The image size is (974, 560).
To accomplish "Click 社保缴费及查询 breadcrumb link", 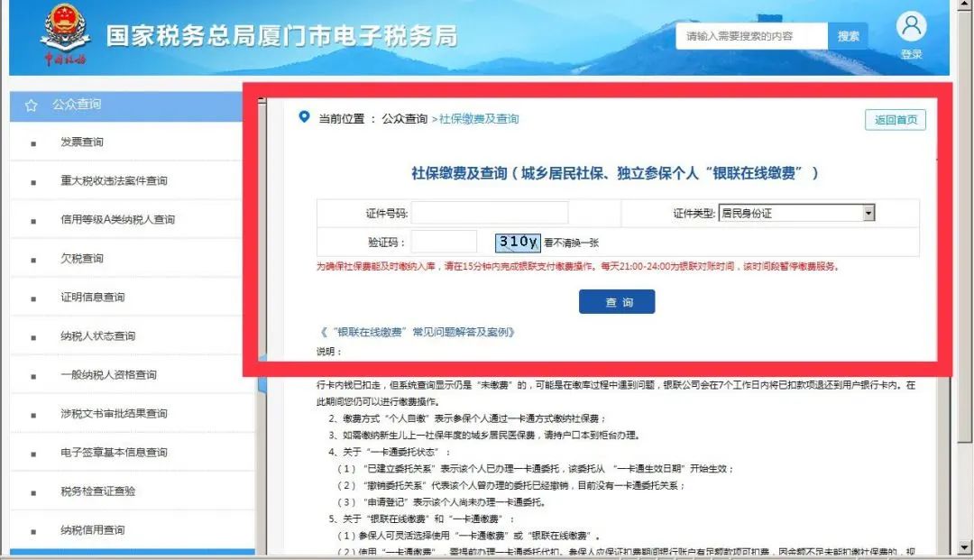I will [x=478, y=118].
